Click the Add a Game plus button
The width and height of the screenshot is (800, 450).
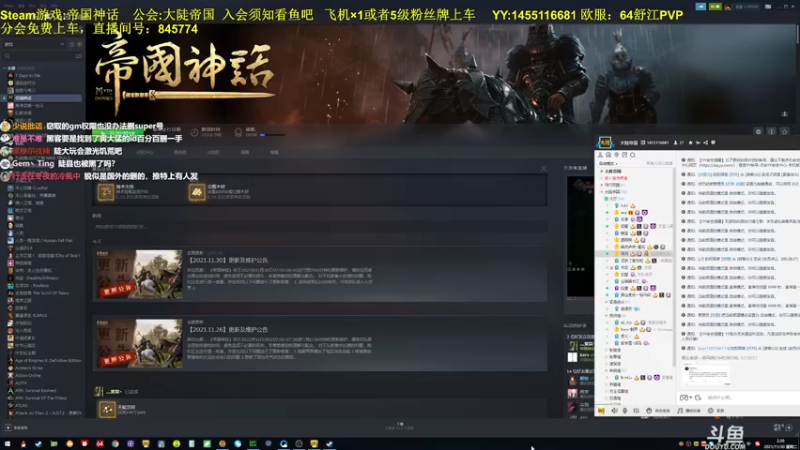coord(8,428)
